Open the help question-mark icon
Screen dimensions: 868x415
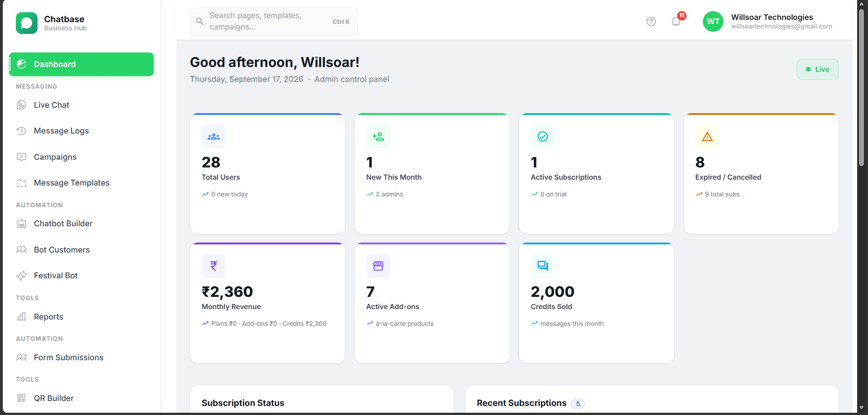tap(651, 21)
